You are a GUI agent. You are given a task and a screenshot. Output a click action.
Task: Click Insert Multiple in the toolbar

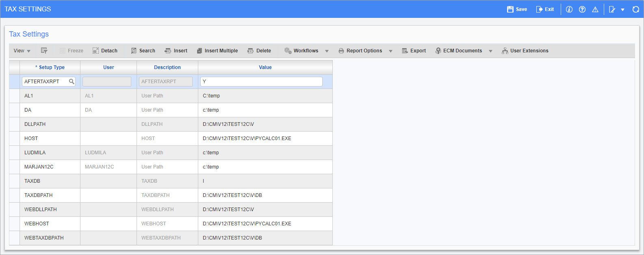pyautogui.click(x=217, y=51)
